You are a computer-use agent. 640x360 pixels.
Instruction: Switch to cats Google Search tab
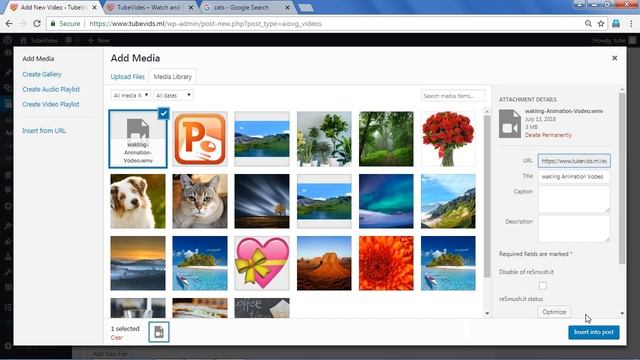tap(242, 7)
